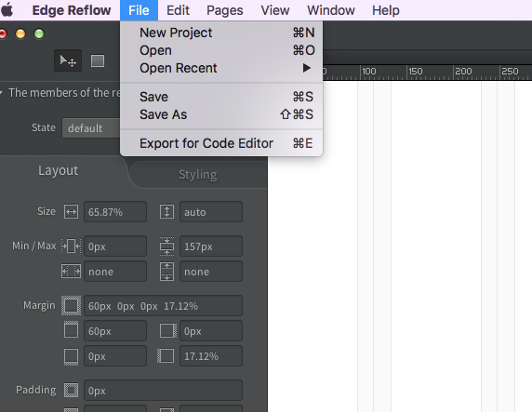Close the File menu in menu bar
Image resolution: width=532 pixels, height=412 pixels.
(x=139, y=10)
